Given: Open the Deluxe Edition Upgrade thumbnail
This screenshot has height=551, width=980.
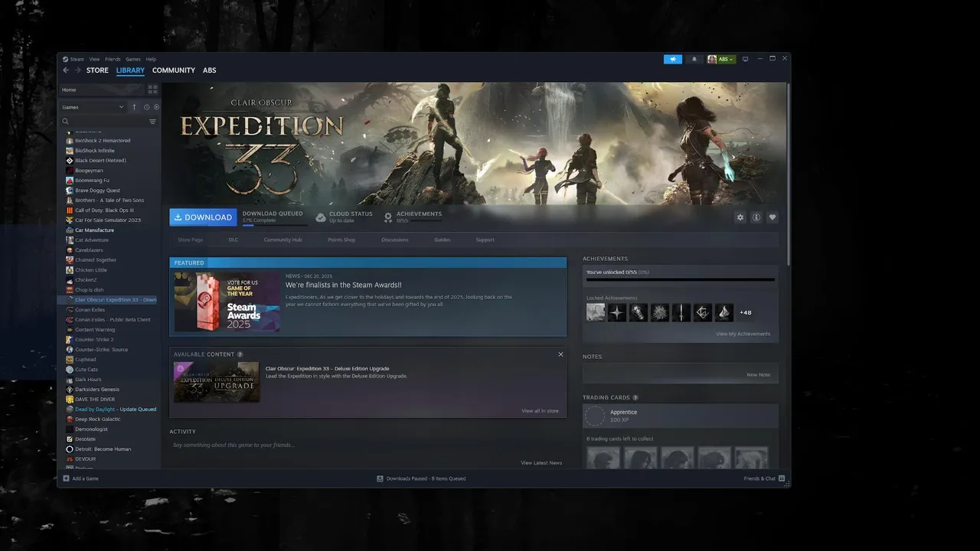Looking at the screenshot, I should pos(217,382).
